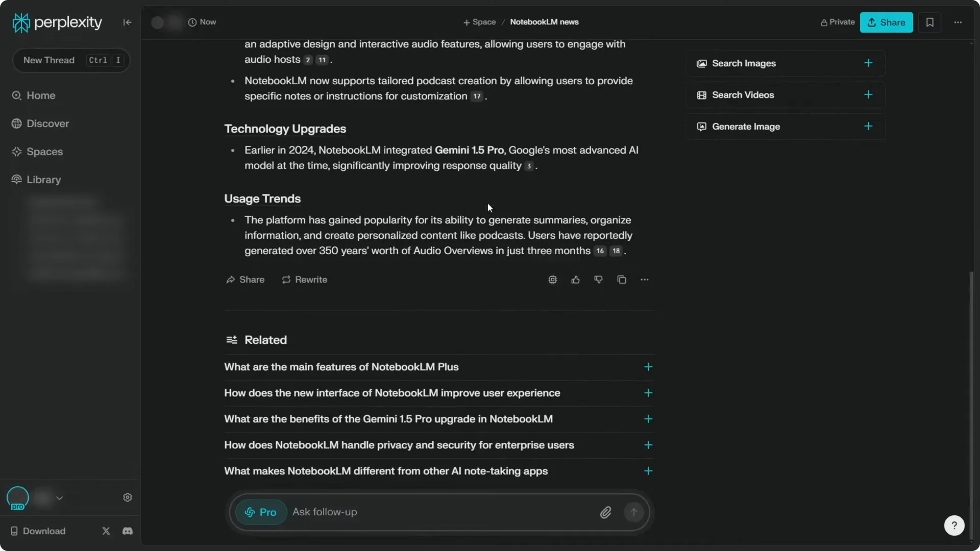
Task: Expand Search Images with the plus
Action: click(868, 63)
